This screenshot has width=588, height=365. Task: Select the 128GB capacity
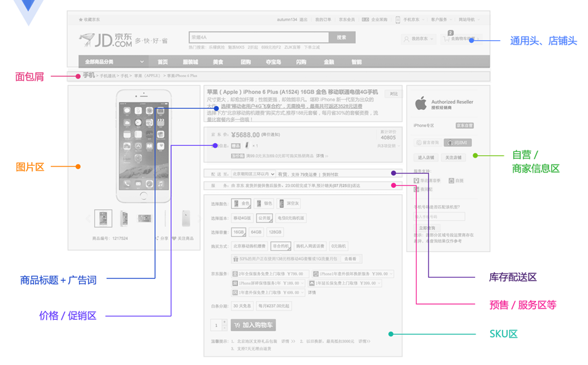275,232
